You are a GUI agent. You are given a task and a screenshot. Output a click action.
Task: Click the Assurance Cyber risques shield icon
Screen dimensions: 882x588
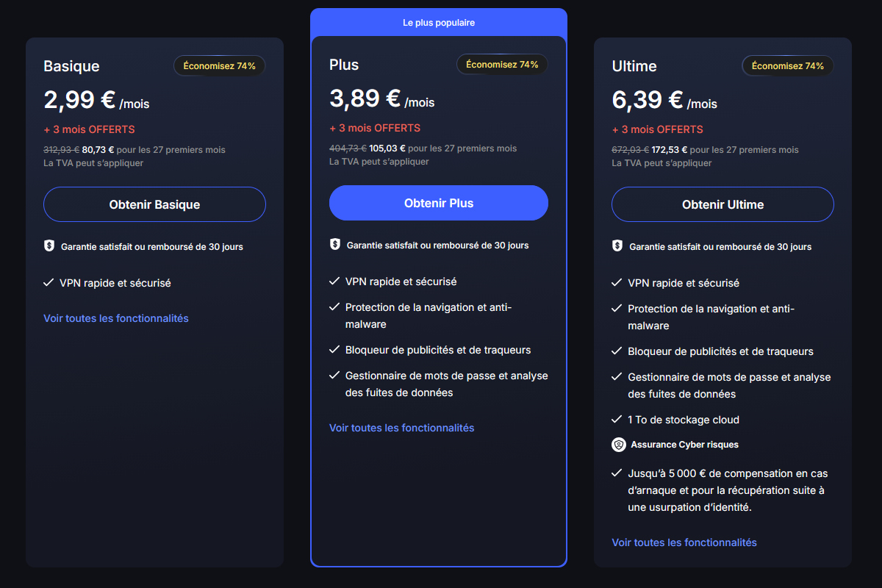(x=617, y=445)
